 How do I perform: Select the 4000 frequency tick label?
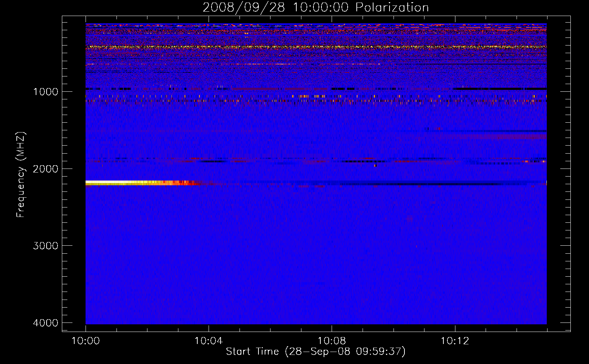pos(46,323)
